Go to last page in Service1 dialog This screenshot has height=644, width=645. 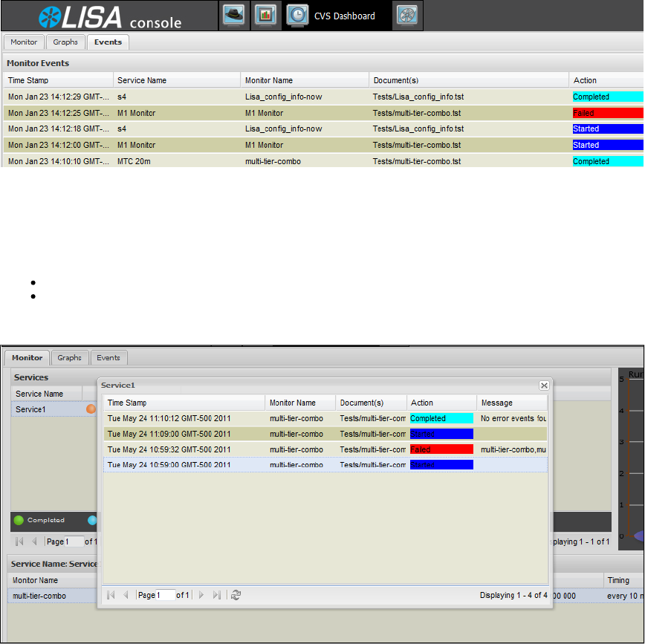[217, 595]
